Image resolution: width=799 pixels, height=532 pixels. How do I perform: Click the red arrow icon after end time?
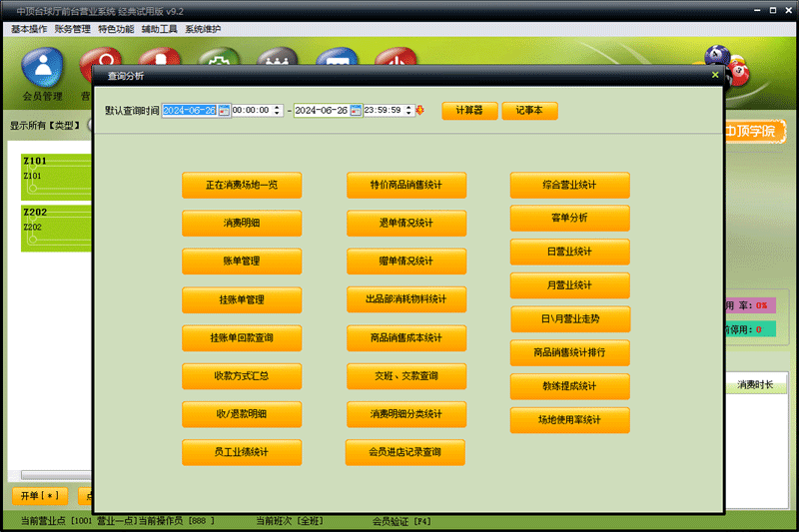click(x=420, y=110)
